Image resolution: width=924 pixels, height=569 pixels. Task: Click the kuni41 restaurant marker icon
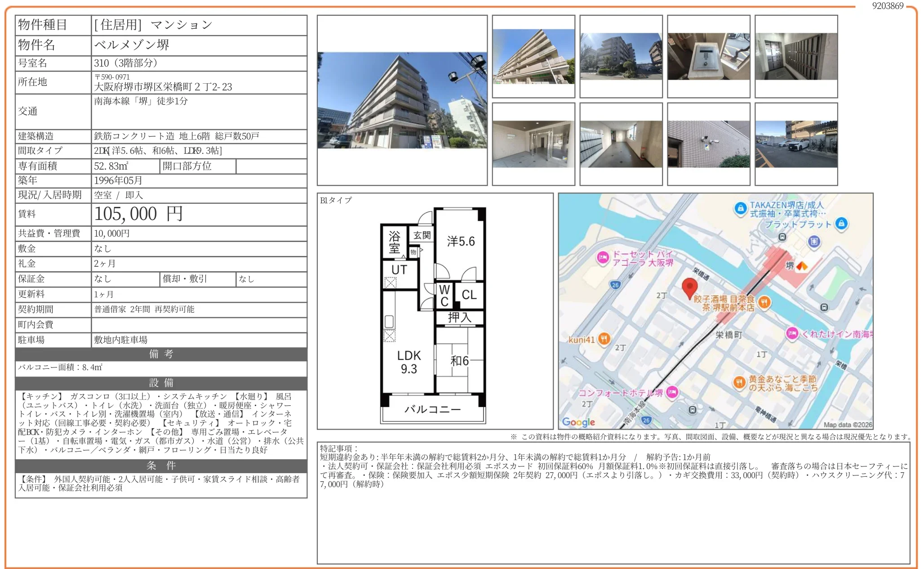click(604, 339)
